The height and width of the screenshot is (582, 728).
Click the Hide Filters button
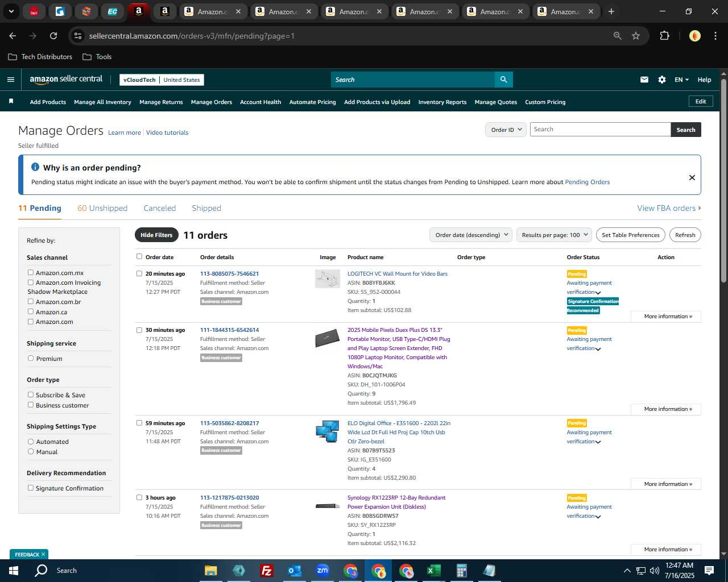tap(156, 235)
